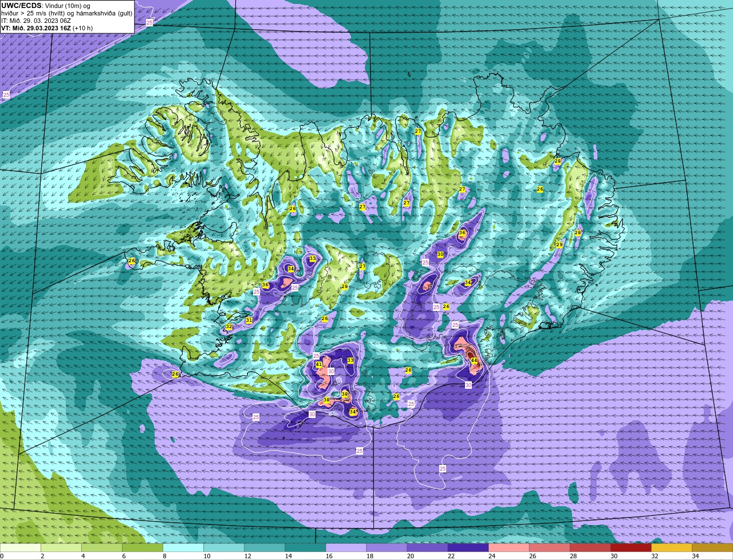
Task: Pick the 8–10 m/s light cyan legend swatch
Action: 183,548
